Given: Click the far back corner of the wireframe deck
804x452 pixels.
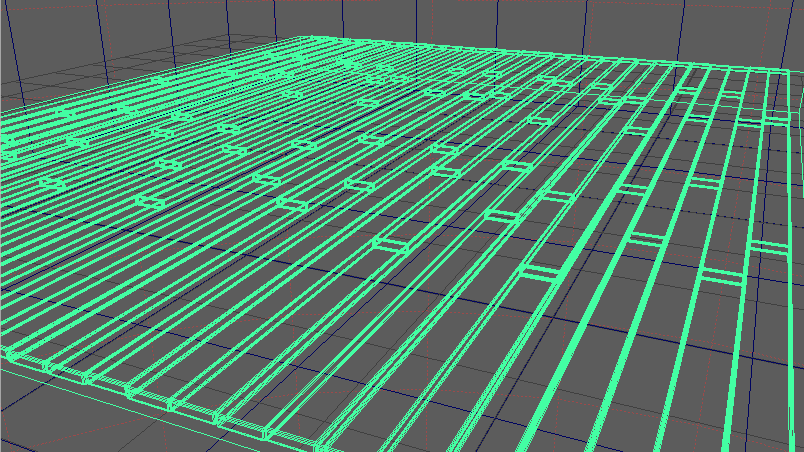Looking at the screenshot, I should [x=302, y=38].
